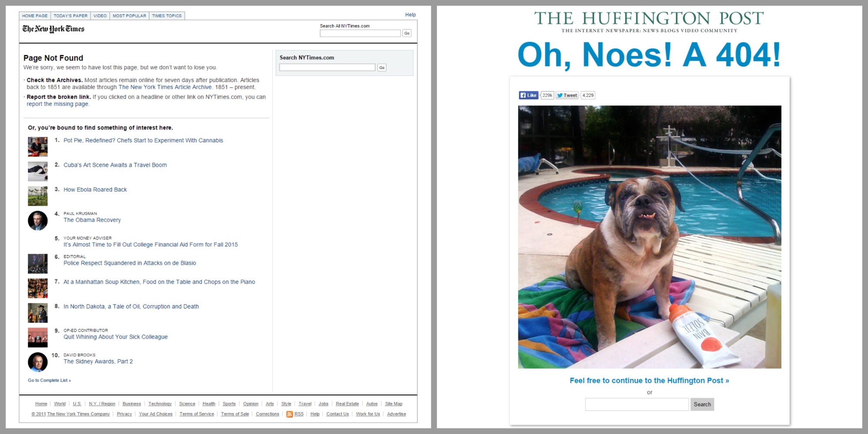The image size is (868, 434).
Task: Open Quit Whining About Your Sick Colleague
Action: pos(115,337)
